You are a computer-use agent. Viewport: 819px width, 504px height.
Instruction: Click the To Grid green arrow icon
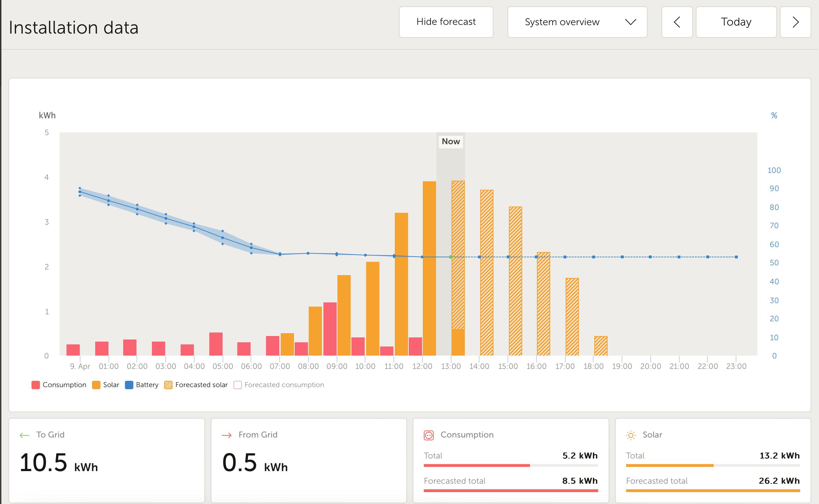24,435
